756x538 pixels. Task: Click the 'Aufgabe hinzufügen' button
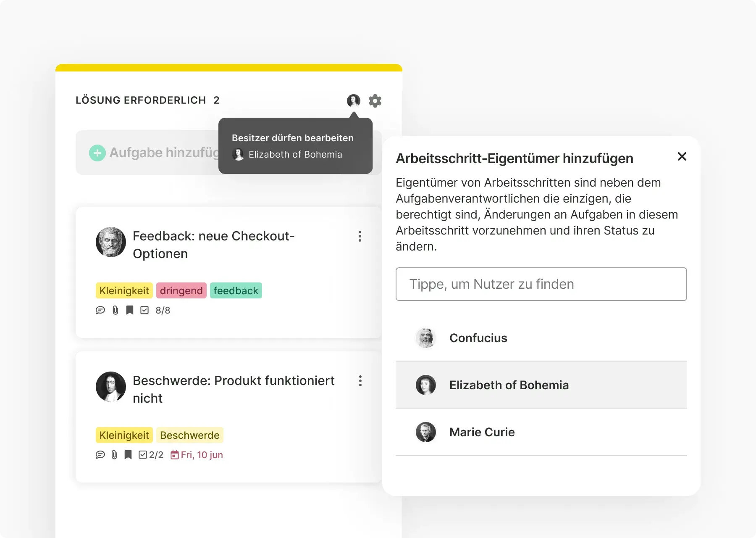pos(160,153)
